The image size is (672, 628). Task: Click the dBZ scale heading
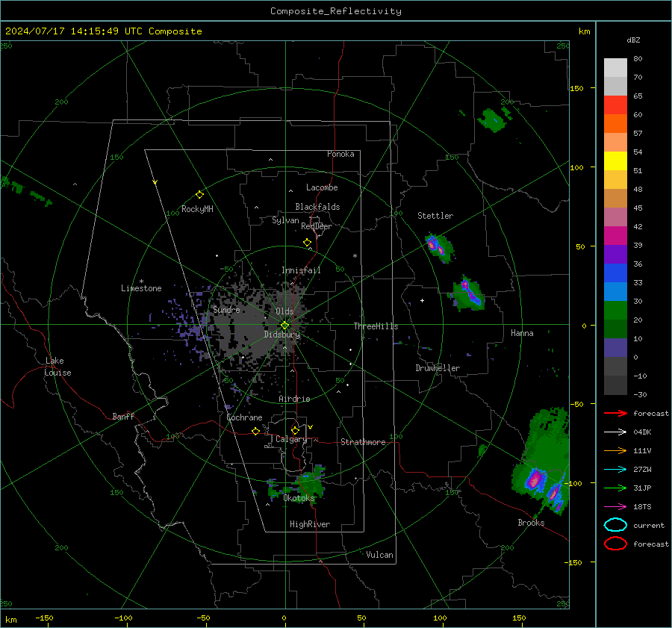[633, 40]
